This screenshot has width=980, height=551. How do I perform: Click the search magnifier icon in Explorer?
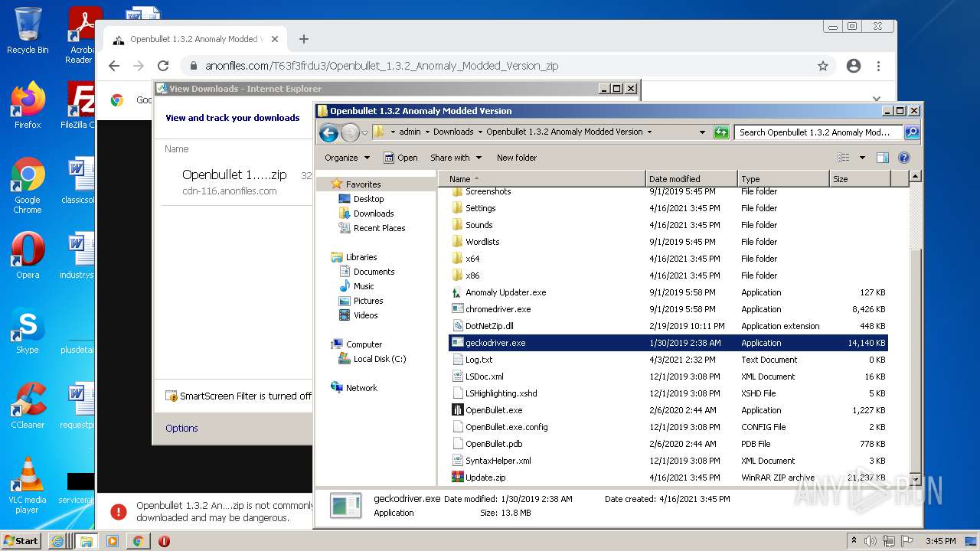click(911, 132)
